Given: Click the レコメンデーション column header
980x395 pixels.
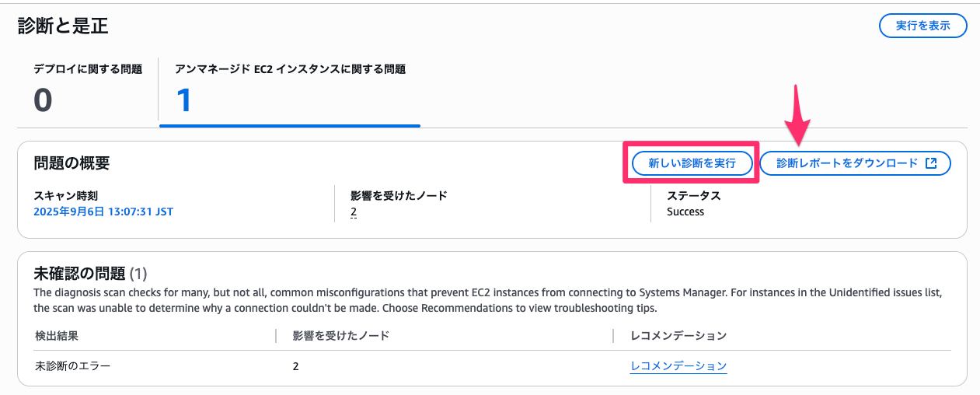Looking at the screenshot, I should 678,336.
